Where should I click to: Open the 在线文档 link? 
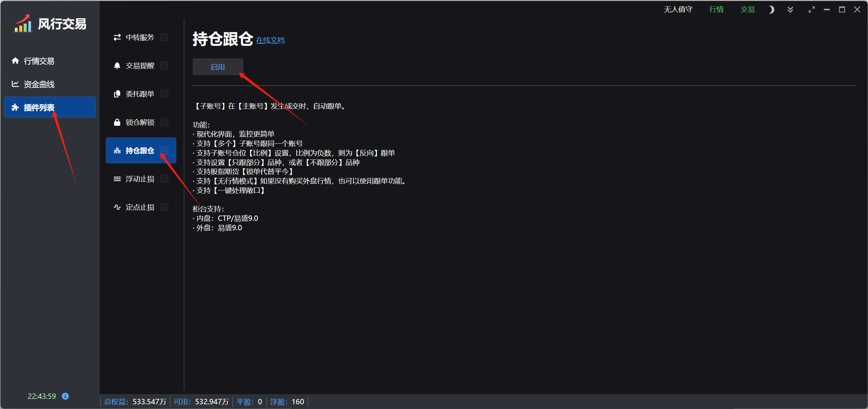(x=270, y=40)
